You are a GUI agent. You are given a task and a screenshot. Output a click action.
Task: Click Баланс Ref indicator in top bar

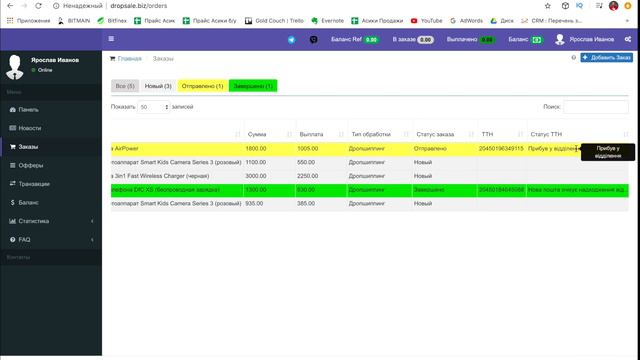pos(355,40)
